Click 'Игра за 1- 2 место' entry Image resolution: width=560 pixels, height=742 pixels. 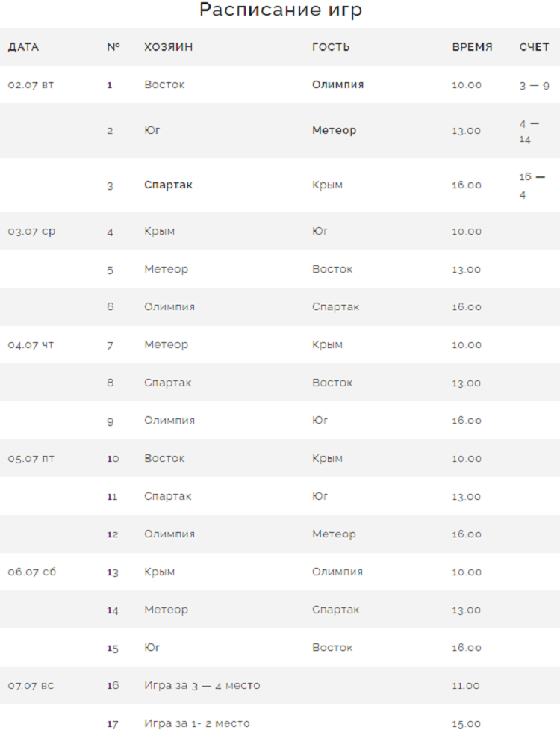pos(196,723)
